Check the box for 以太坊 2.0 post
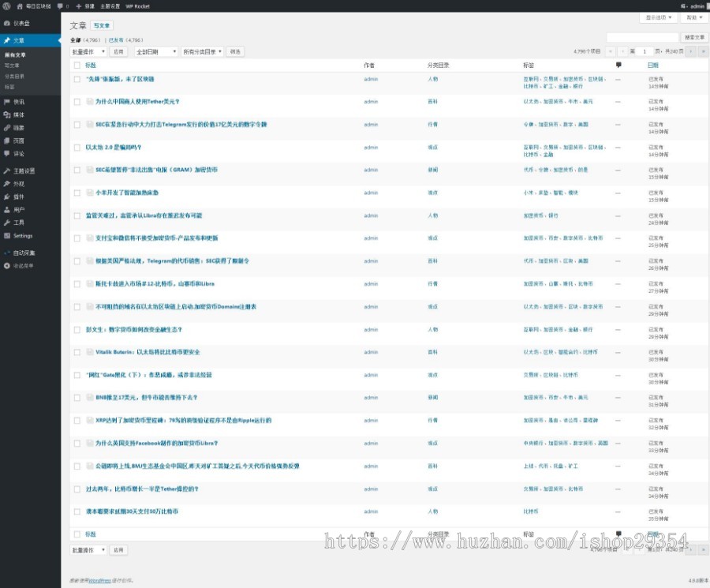 (77, 148)
